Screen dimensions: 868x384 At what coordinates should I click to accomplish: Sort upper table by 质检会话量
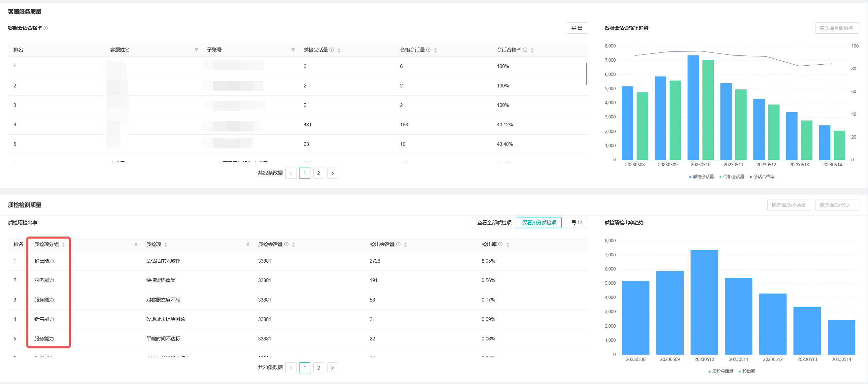tap(339, 50)
